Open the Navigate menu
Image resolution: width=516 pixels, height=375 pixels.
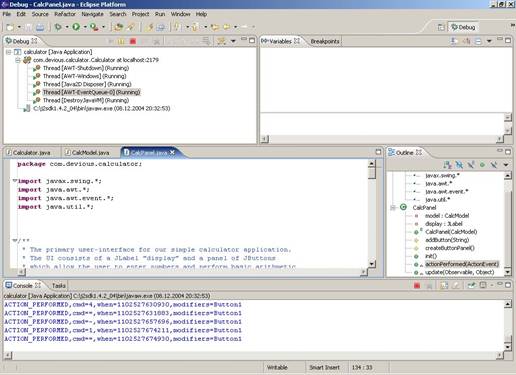(x=92, y=14)
